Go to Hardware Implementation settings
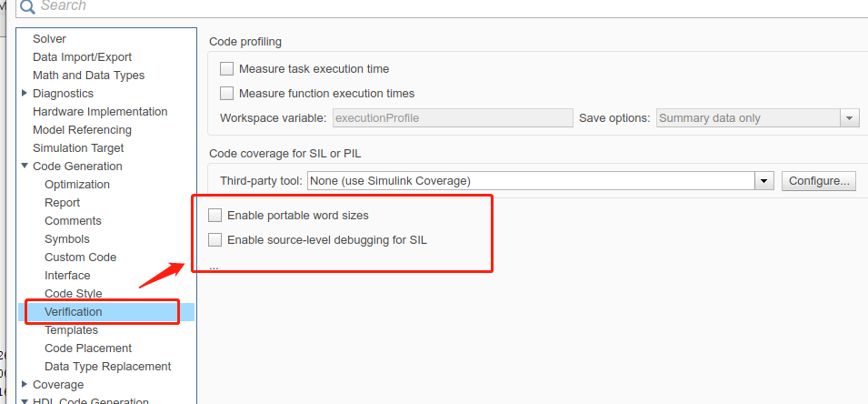The image size is (868, 404). (x=100, y=111)
